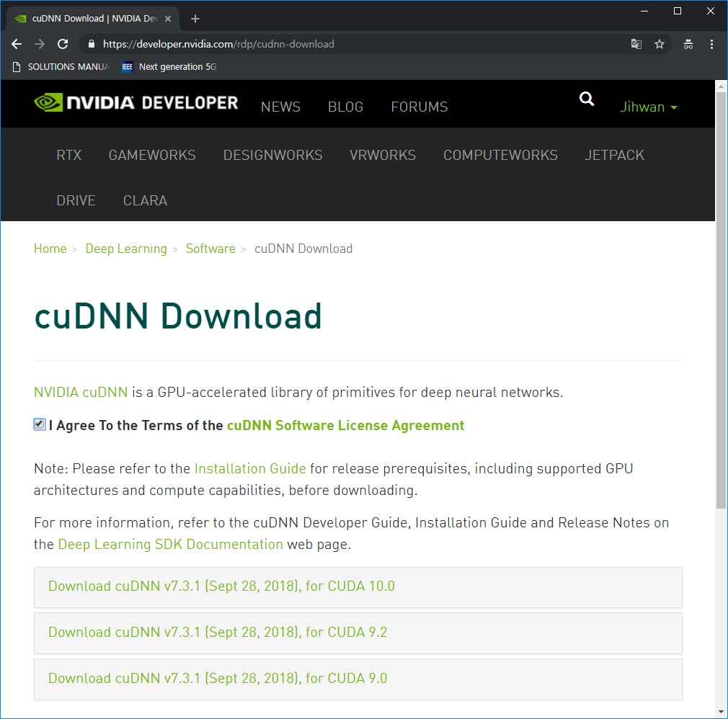Click the NVIDIA Developer logo
This screenshot has width=728, height=719.
tap(136, 102)
